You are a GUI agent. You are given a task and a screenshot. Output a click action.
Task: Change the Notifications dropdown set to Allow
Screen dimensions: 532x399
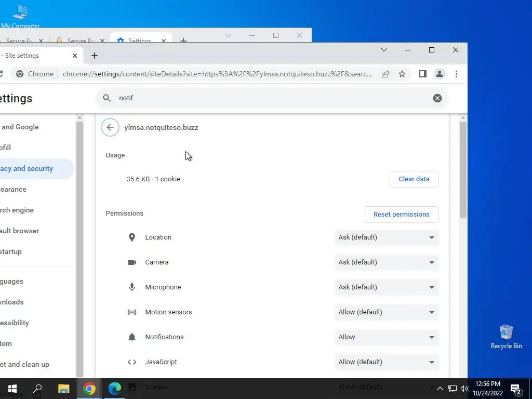(x=387, y=337)
